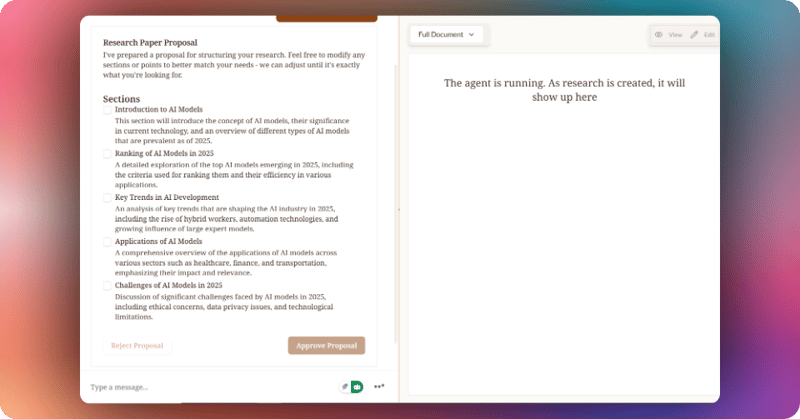800x419 pixels.
Task: Click the panel divider between chat and document
Action: coord(399,209)
